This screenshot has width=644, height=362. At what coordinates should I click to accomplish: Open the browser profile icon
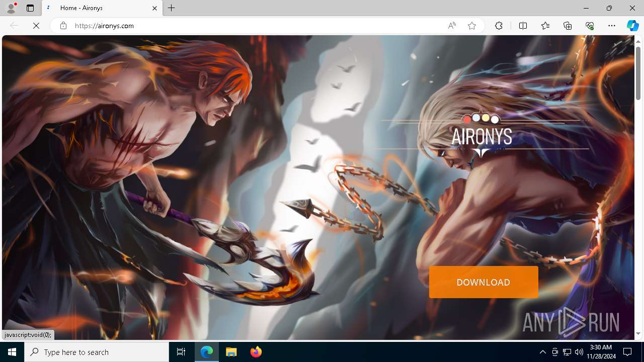(11, 8)
